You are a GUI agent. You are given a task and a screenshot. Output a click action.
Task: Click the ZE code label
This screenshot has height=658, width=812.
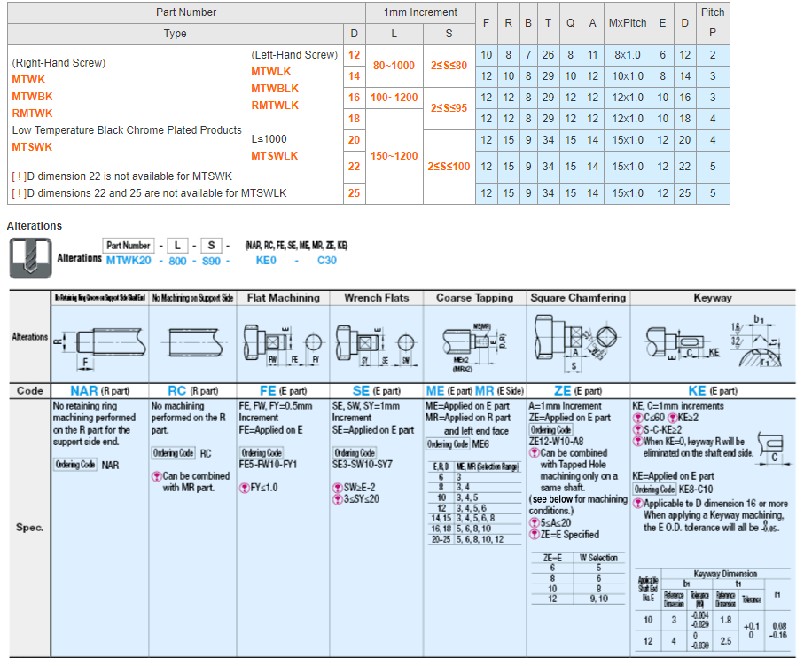563,391
